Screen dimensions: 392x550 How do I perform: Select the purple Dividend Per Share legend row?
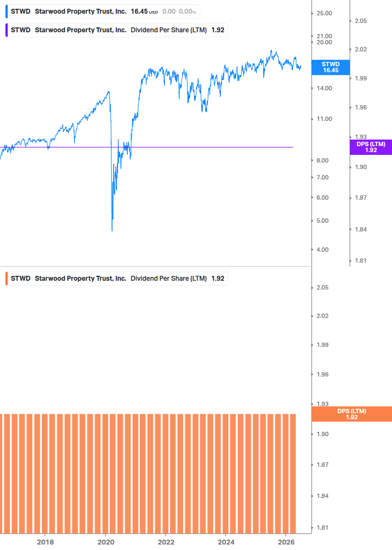116,30
